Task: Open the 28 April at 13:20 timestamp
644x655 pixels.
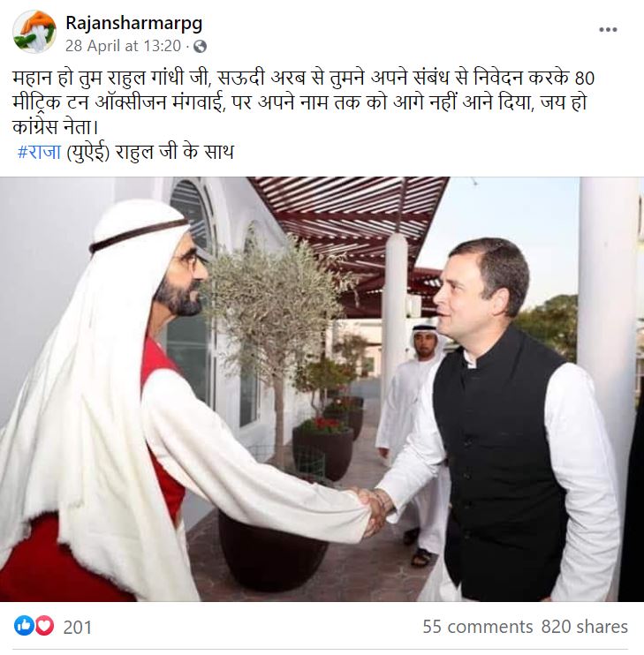Action: click(124, 46)
